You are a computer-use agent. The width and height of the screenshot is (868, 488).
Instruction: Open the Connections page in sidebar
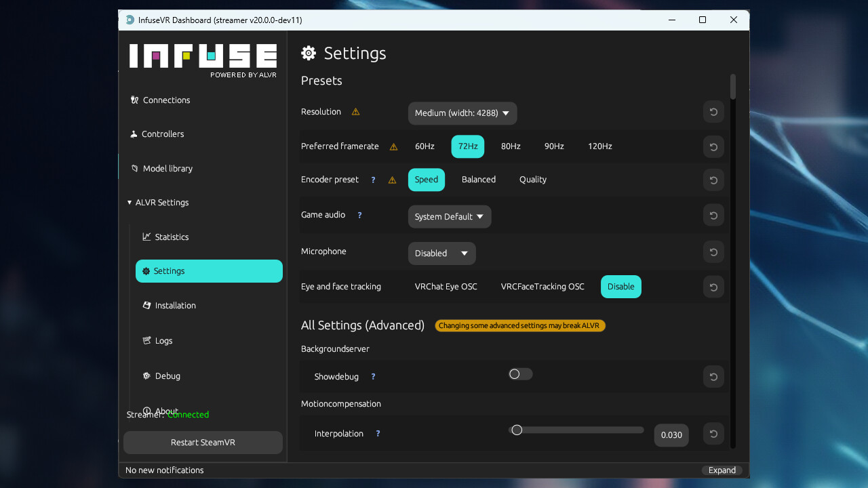click(166, 100)
